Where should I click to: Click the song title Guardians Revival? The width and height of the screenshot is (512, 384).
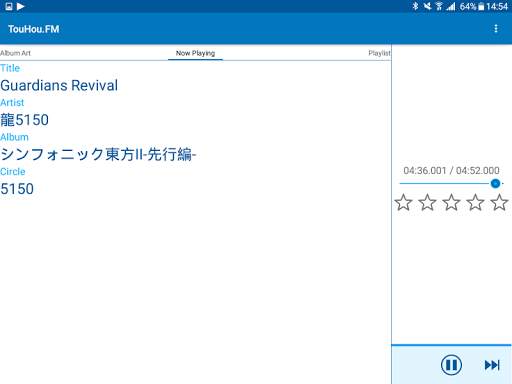click(59, 85)
